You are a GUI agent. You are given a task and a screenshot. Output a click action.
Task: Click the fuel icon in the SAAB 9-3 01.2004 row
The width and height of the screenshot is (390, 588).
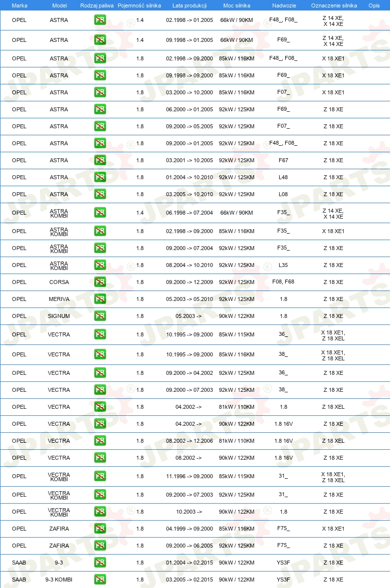(100, 562)
